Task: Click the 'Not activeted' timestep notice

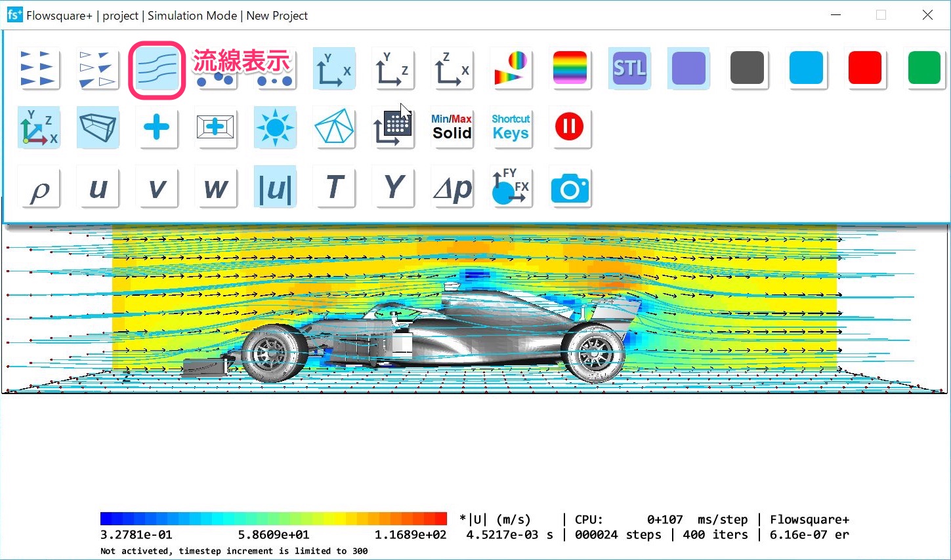Action: 234,551
